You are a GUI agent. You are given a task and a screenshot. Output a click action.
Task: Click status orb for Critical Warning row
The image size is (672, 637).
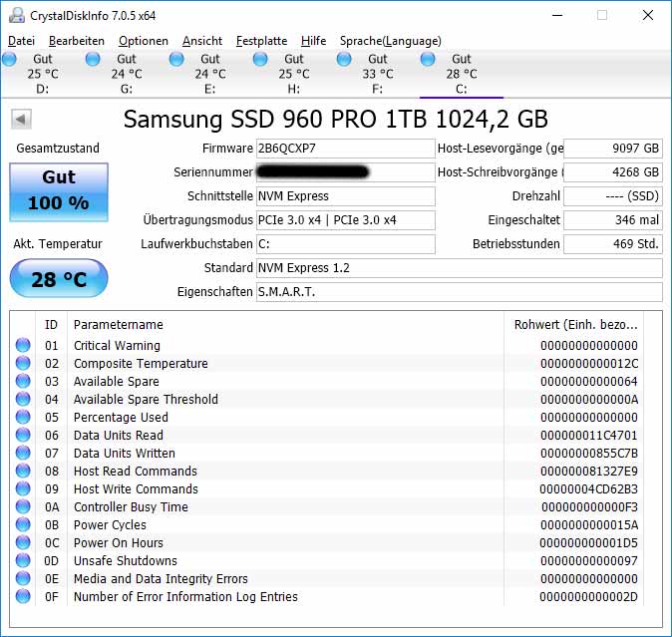point(23,345)
